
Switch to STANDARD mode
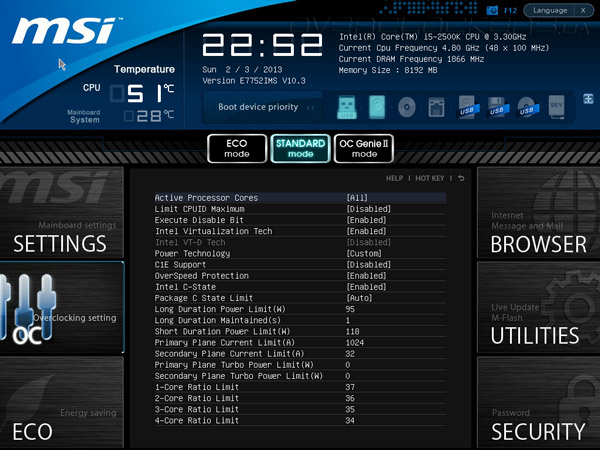point(300,148)
